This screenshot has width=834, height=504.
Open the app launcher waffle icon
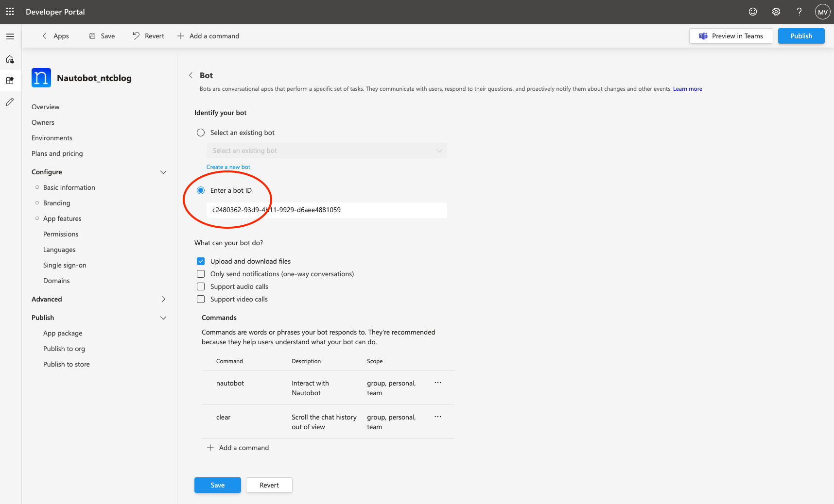[10, 11]
